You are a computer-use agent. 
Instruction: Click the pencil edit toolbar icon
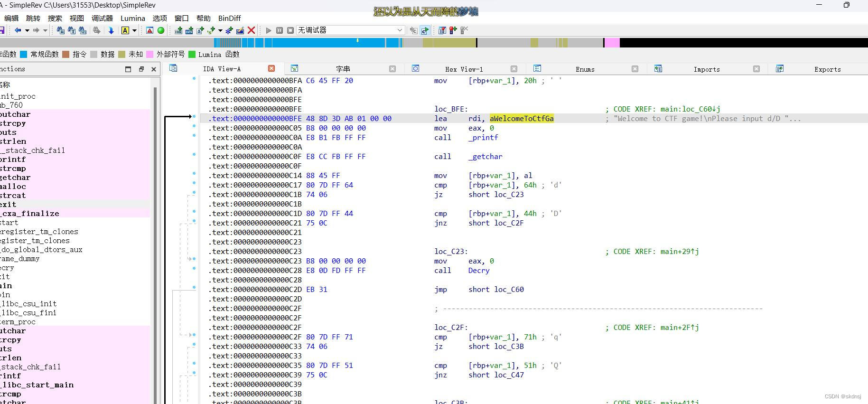point(240,30)
